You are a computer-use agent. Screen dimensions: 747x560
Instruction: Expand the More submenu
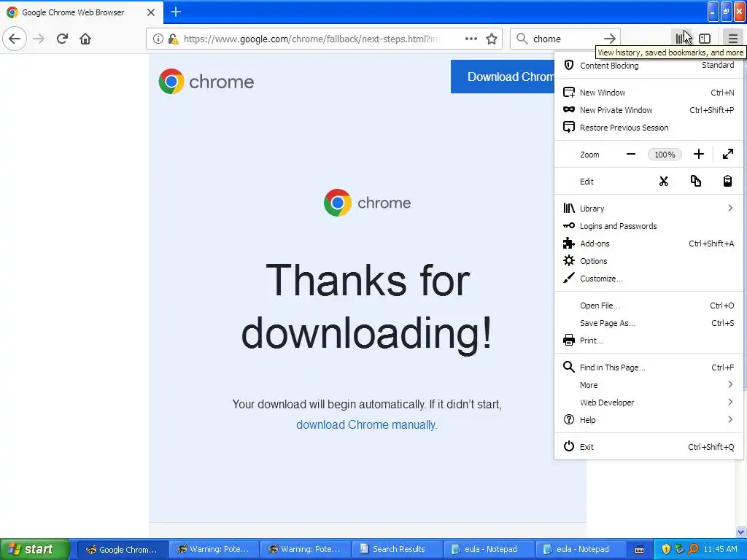(x=649, y=385)
